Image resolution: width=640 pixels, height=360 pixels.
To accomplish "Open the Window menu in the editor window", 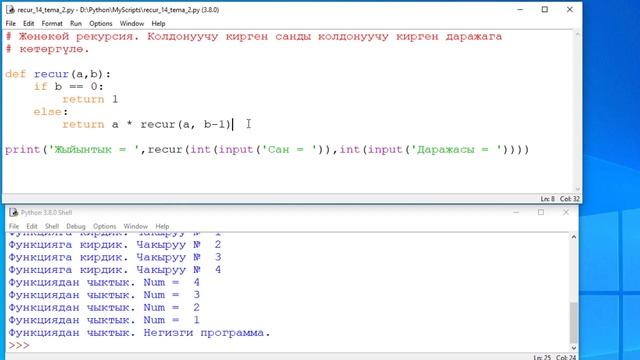I will 131,24.
